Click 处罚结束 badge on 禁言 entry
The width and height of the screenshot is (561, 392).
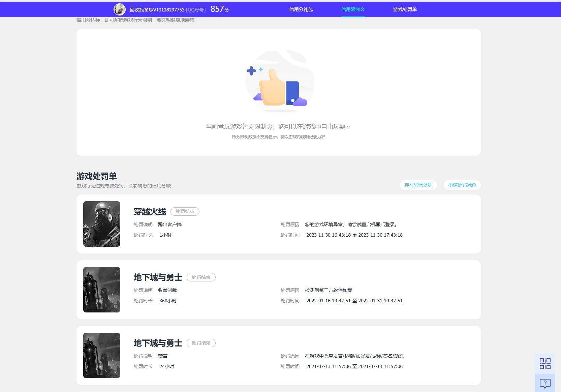pos(201,343)
